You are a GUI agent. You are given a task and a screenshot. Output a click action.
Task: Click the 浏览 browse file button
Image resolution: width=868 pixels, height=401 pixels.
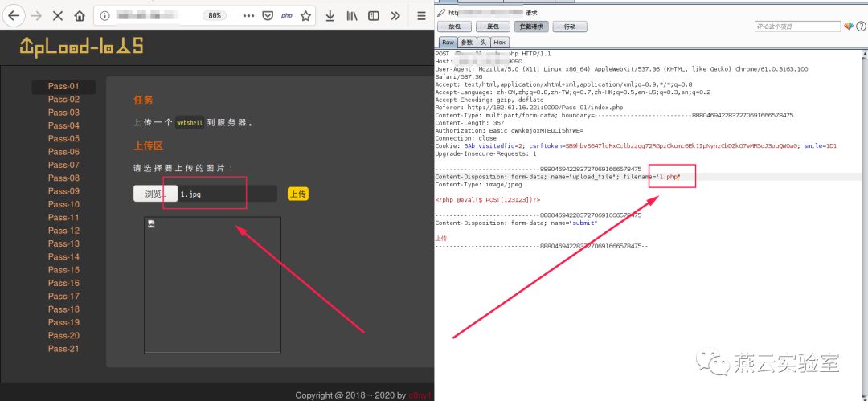click(x=154, y=194)
